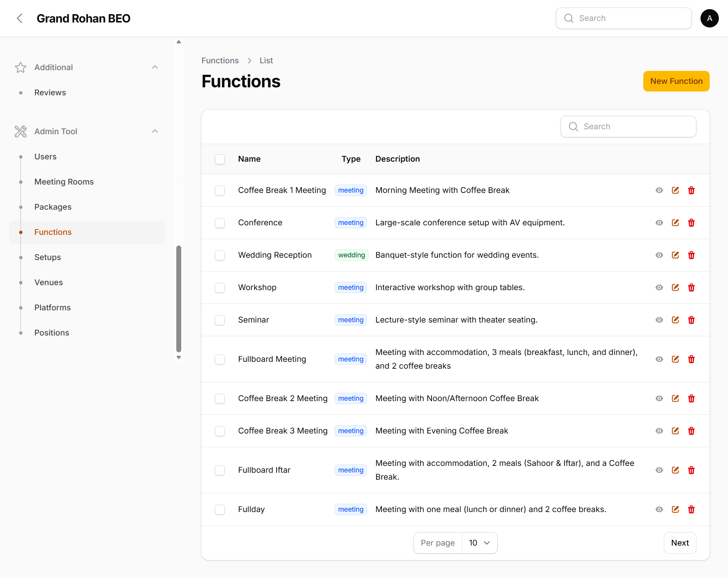This screenshot has width=728, height=578.
Task: View the Conference function details
Action: pyautogui.click(x=659, y=223)
